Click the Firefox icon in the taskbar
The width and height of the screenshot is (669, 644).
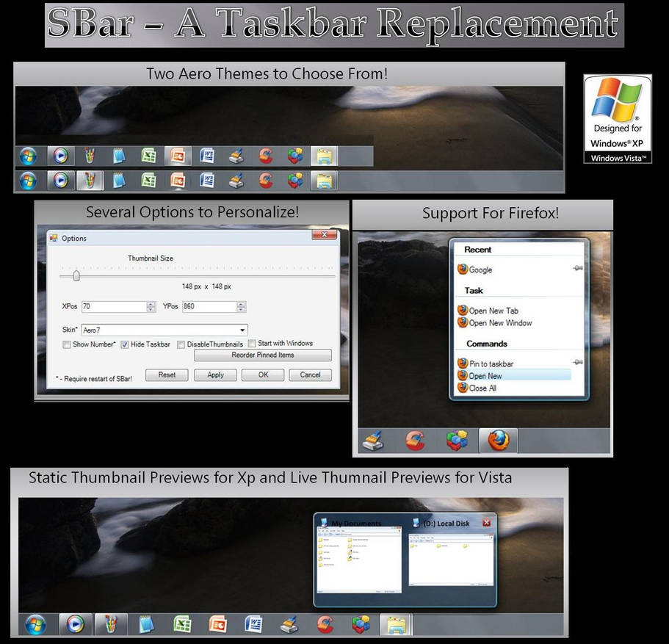point(498,441)
